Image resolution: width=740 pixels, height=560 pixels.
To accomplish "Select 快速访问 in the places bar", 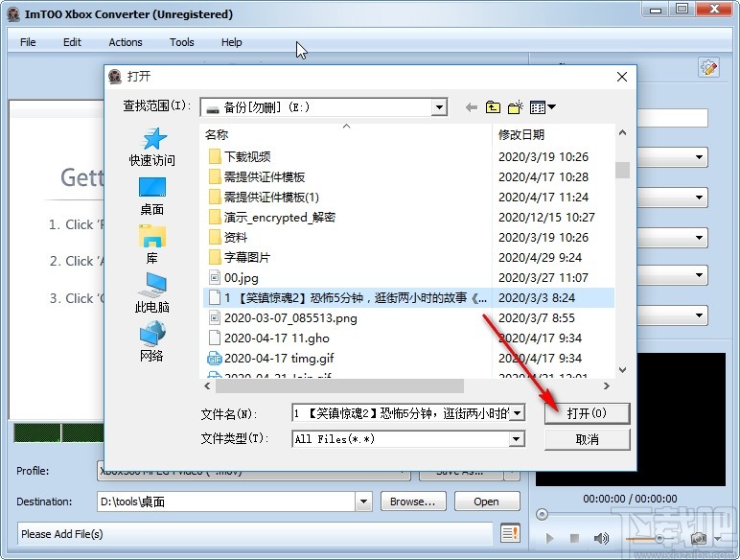I will point(152,148).
